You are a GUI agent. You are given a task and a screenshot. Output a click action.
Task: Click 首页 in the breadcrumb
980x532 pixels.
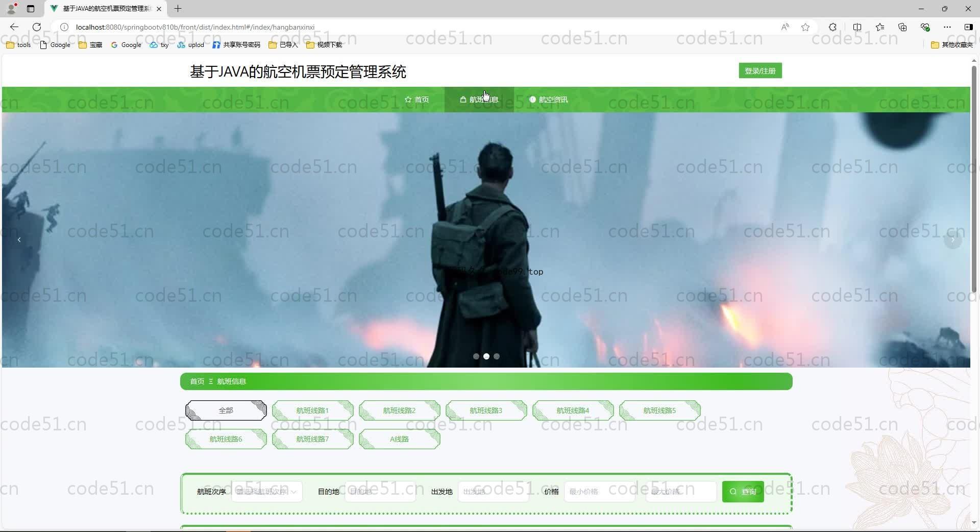pyautogui.click(x=197, y=381)
